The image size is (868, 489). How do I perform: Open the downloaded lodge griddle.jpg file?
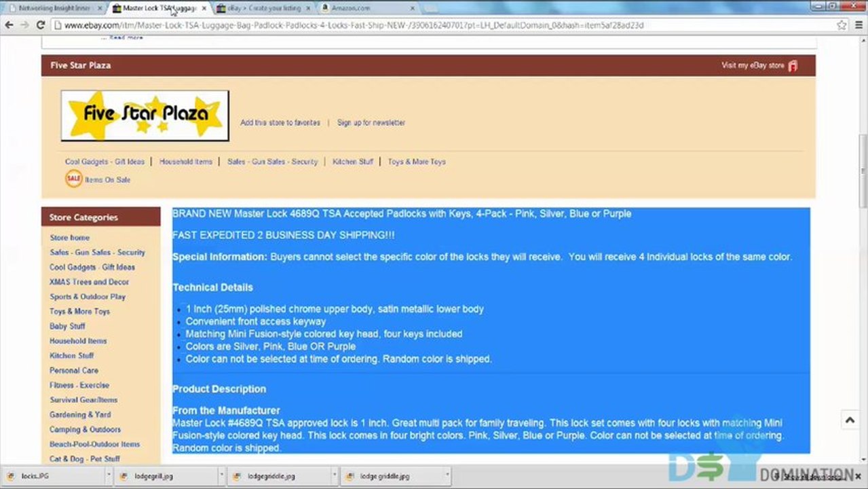[393, 476]
